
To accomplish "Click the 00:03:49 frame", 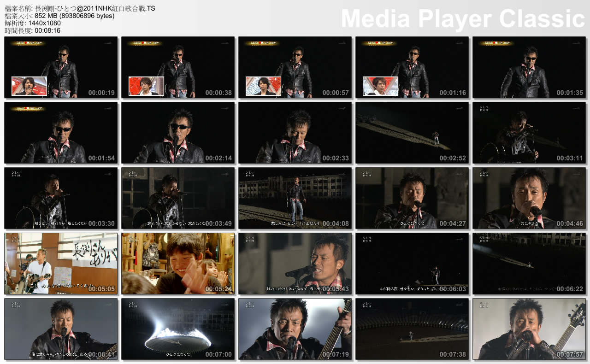I will tap(178, 198).
